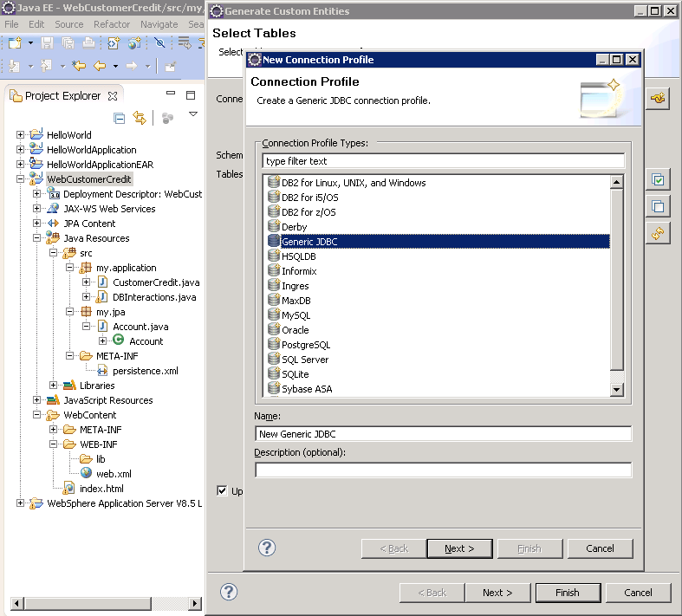Open help in New Connection Profile dialog
The height and width of the screenshot is (616, 682).
(267, 548)
